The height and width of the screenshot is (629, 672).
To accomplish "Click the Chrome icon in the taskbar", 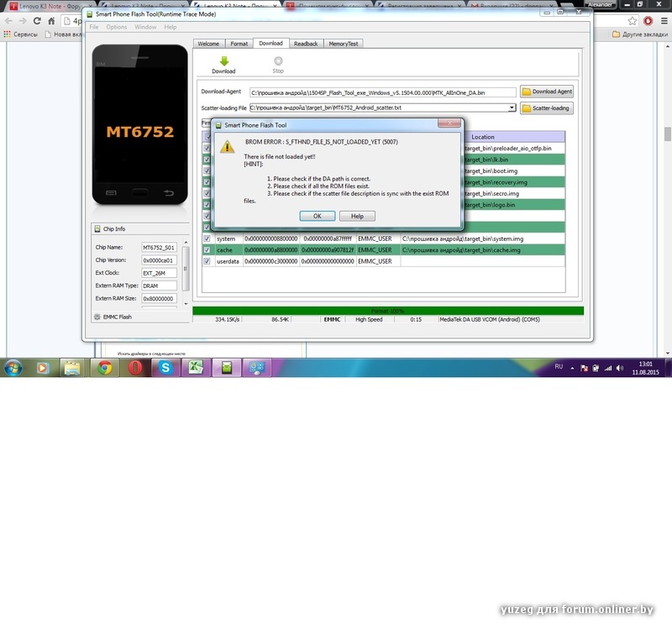I will 103,367.
